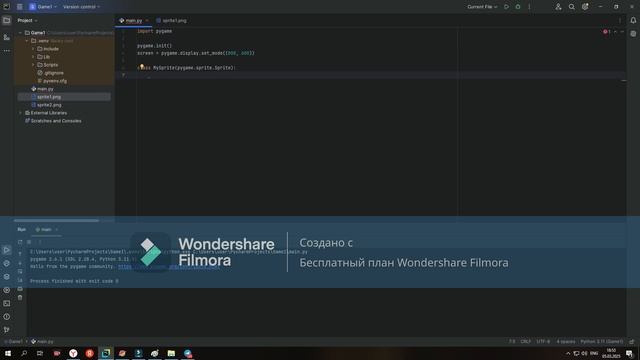Open the Current File run configuration dropdown
640x360 pixels.
pyautogui.click(x=482, y=7)
